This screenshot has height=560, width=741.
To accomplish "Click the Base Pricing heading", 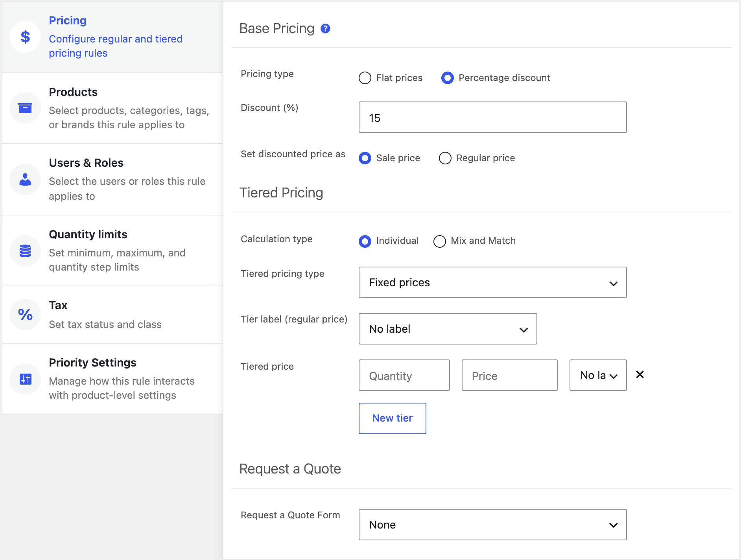I will (x=277, y=28).
